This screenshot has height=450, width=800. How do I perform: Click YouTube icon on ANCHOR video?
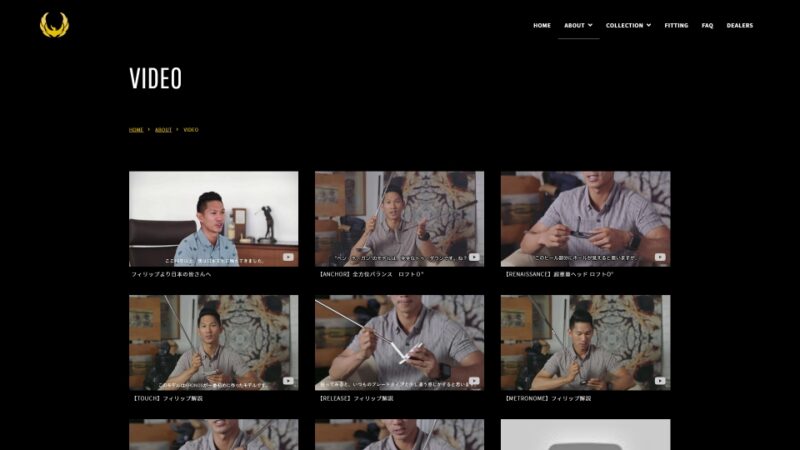(x=474, y=257)
